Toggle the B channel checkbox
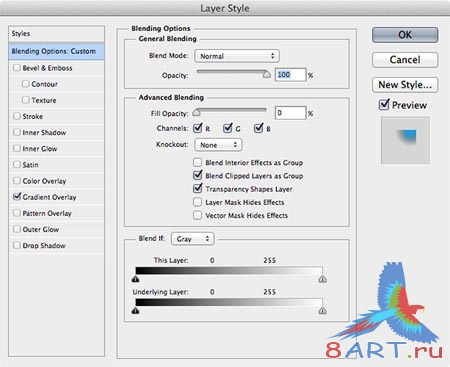 coord(258,128)
